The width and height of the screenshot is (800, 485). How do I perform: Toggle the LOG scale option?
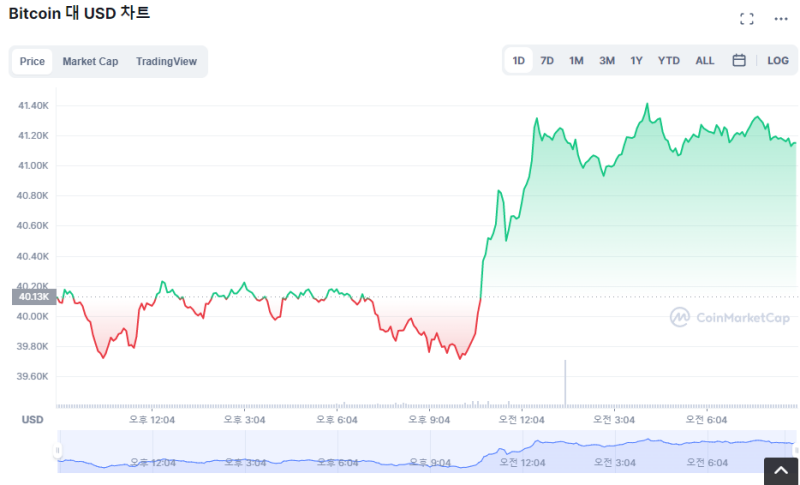778,60
